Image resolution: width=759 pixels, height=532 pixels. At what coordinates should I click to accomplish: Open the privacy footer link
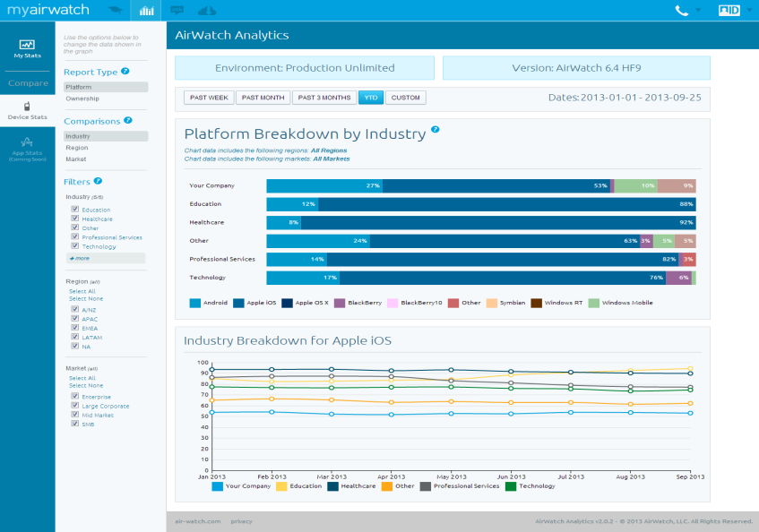pos(242,521)
